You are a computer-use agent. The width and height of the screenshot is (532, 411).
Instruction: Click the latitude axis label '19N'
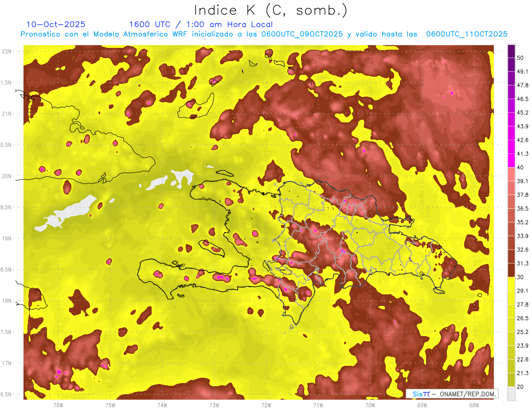7,239
